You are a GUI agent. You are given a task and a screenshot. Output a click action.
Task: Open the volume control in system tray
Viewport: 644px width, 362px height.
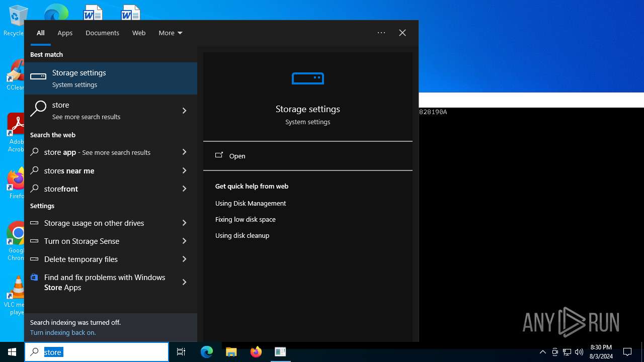click(579, 352)
